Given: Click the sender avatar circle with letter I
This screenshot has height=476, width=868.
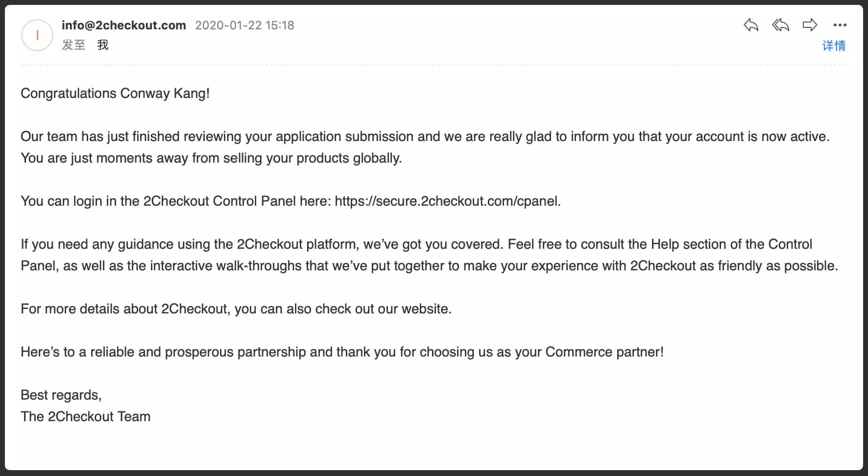Looking at the screenshot, I should [37, 35].
